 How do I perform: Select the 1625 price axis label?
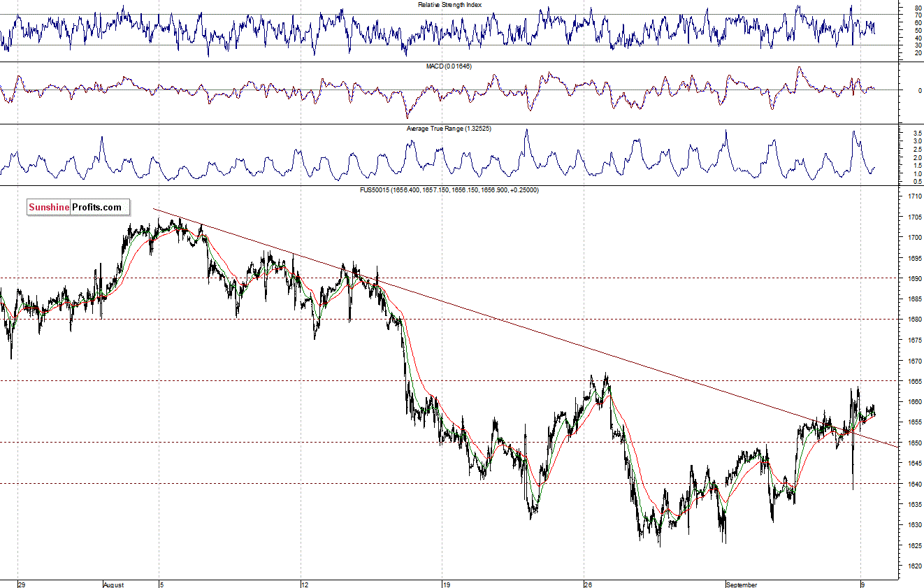coord(914,546)
